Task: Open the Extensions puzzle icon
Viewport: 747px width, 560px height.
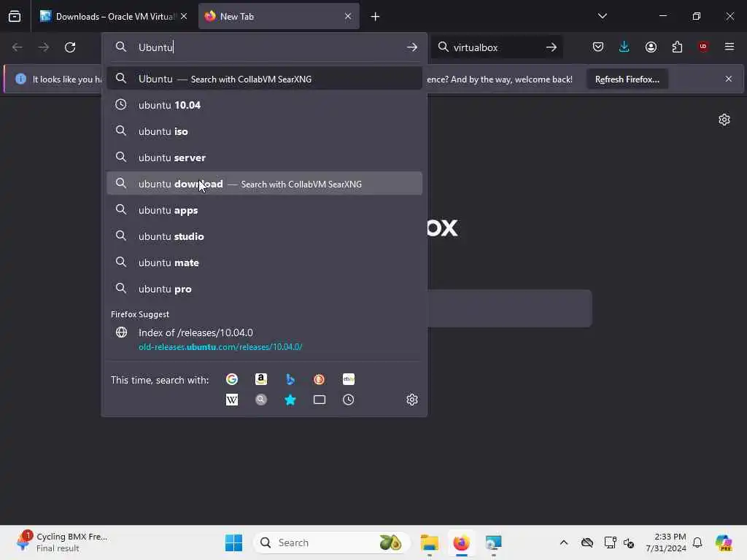Action: [677, 47]
